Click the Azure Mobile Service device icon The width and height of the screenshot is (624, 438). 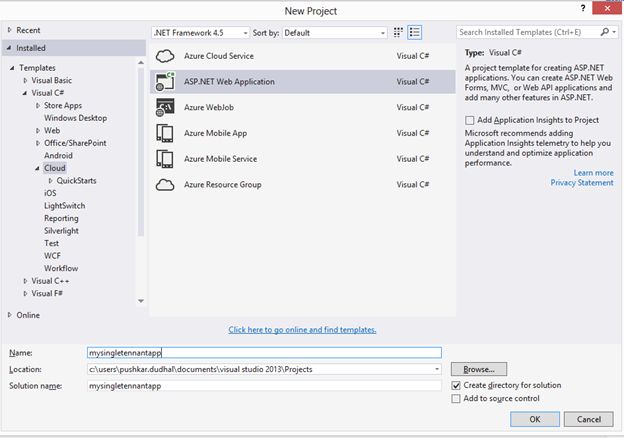tap(165, 159)
